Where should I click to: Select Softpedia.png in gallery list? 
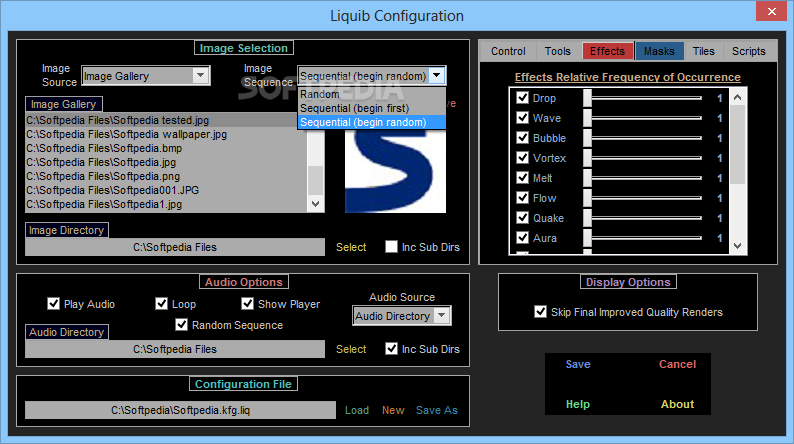point(166,176)
